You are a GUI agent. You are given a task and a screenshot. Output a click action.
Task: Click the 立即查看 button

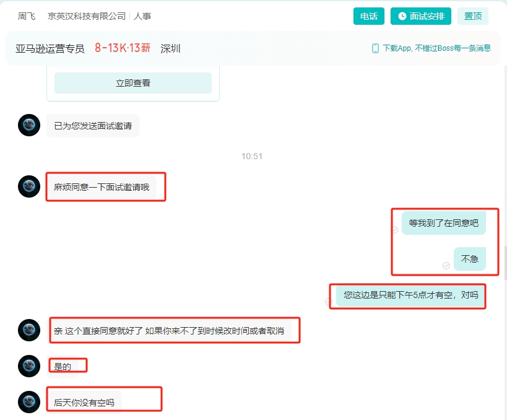click(133, 83)
